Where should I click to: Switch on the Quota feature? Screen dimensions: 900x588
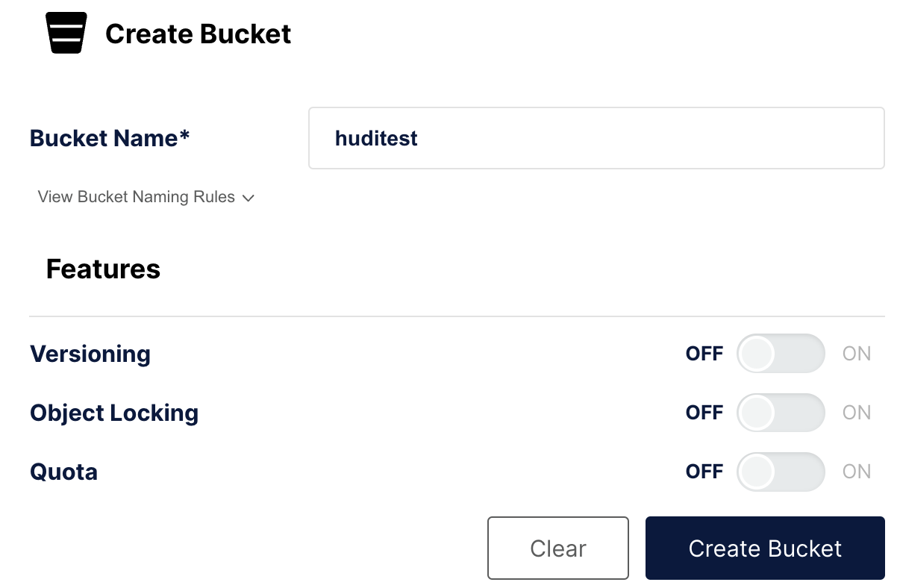pyautogui.click(x=781, y=472)
